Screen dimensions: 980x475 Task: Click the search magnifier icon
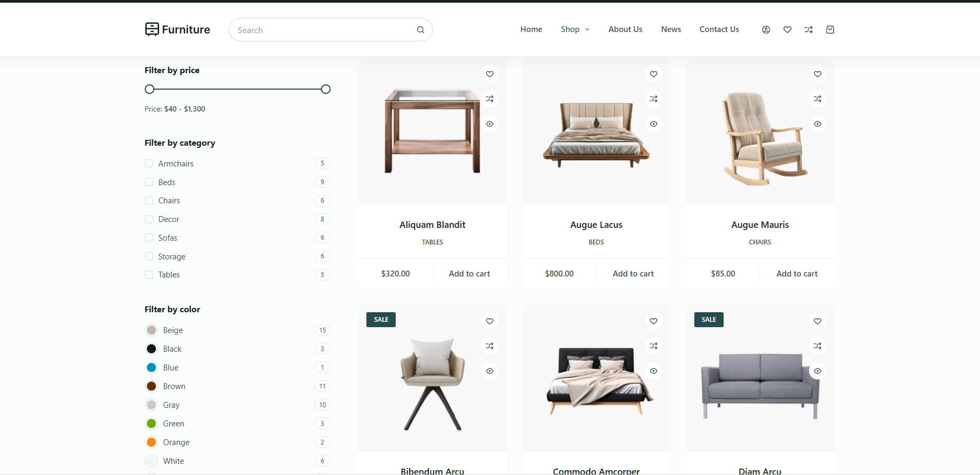[x=420, y=30]
